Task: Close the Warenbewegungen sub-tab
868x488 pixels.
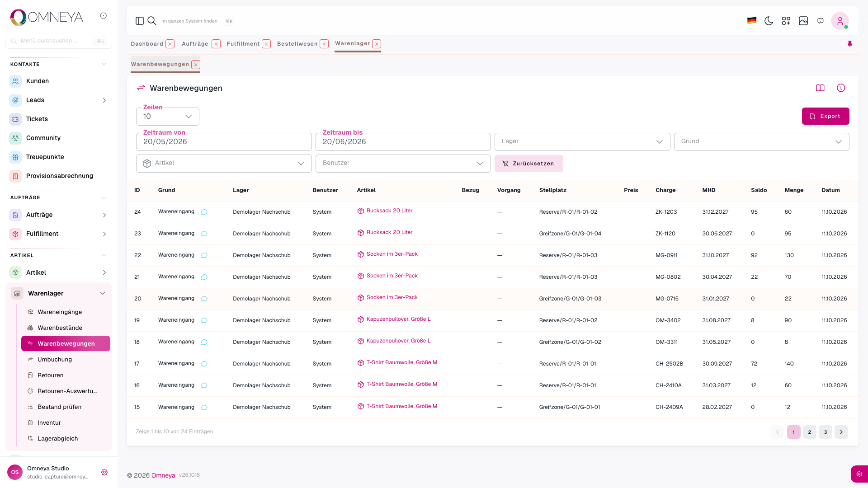Action: click(196, 65)
